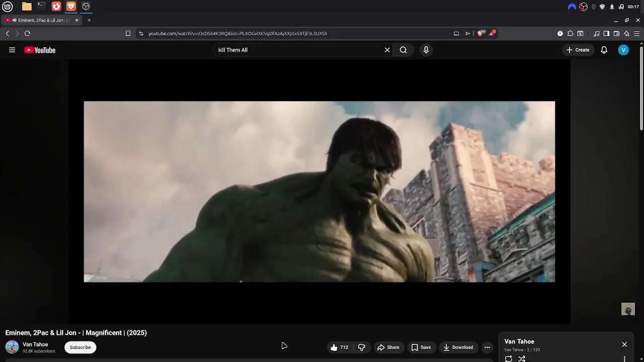Click the tab search toolbar icon
Viewport: 644px width, 362px height.
(581, 34)
